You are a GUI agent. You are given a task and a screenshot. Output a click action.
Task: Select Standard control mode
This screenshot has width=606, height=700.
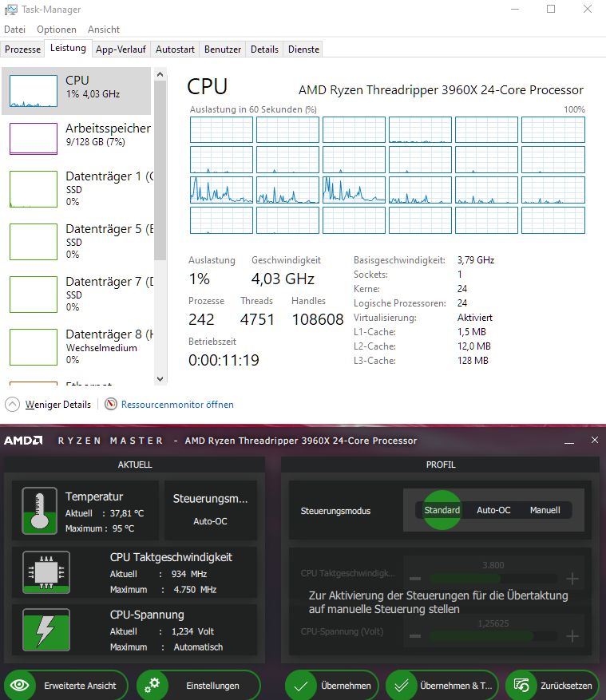(x=442, y=510)
